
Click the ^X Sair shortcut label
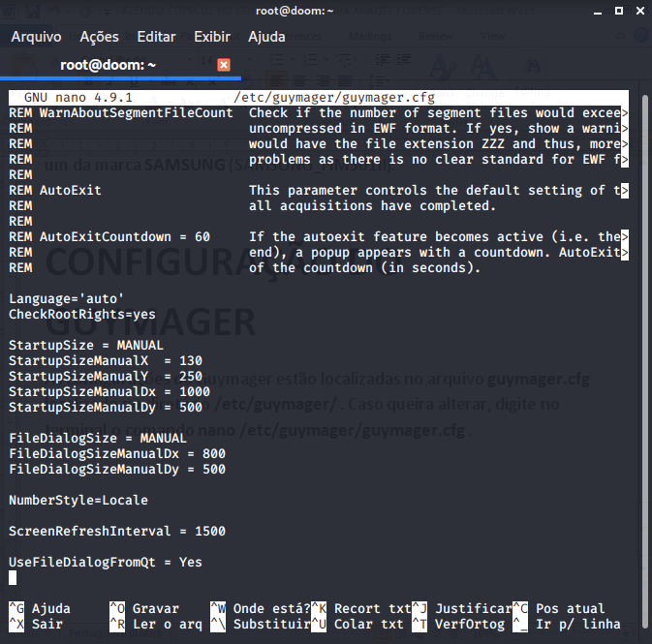tap(39, 625)
